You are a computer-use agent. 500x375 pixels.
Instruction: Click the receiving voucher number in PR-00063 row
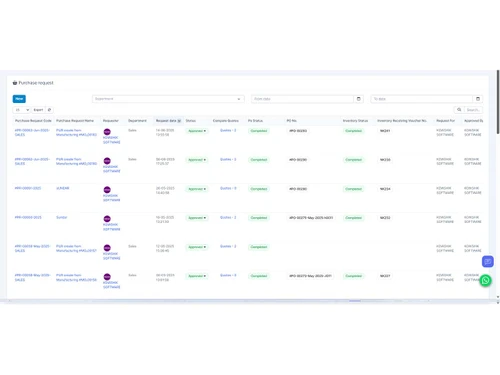tap(385, 131)
